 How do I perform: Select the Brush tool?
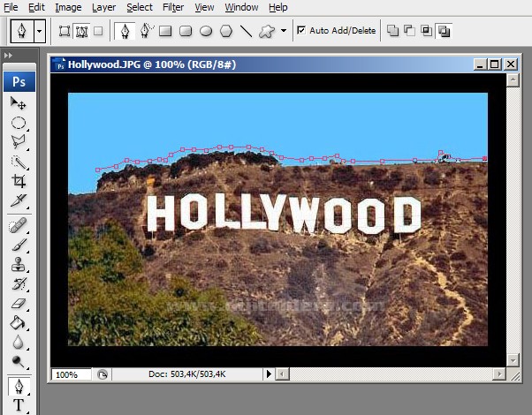pos(19,245)
